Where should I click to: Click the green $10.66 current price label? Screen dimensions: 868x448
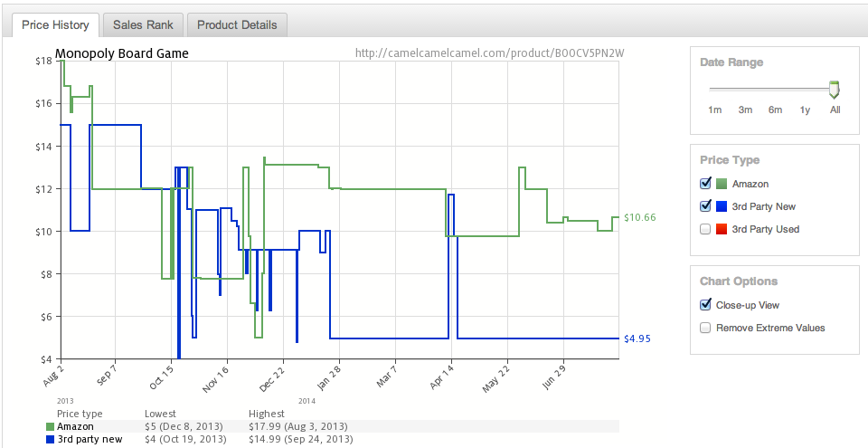[x=640, y=217]
